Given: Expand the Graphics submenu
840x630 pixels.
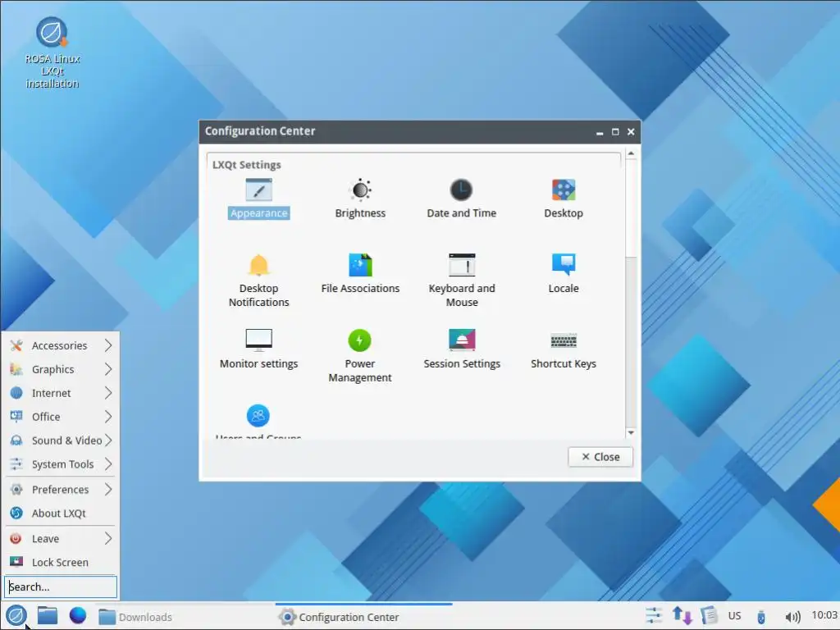Looking at the screenshot, I should (x=61, y=369).
